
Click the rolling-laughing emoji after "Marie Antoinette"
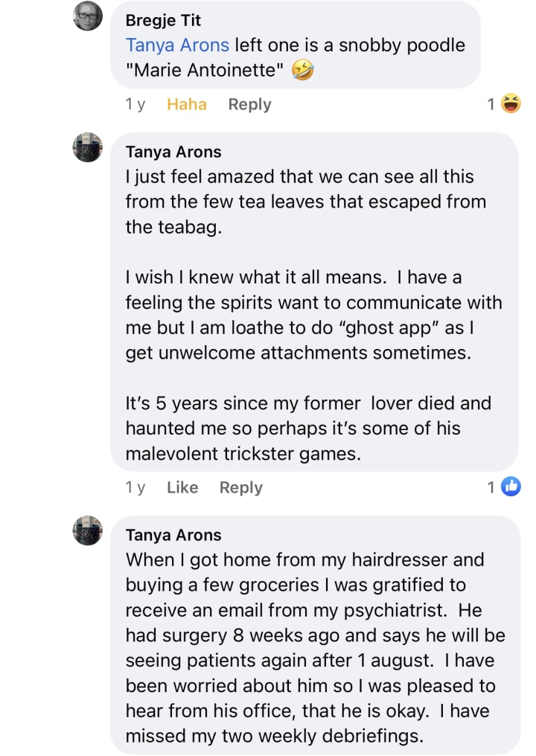[x=303, y=71]
